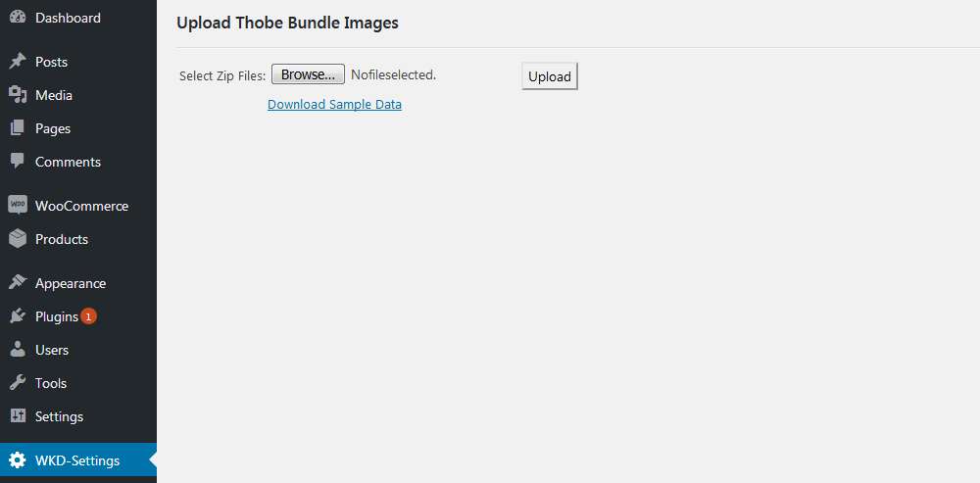This screenshot has height=483, width=980.
Task: Click Browse to choose zip files
Action: [308, 74]
